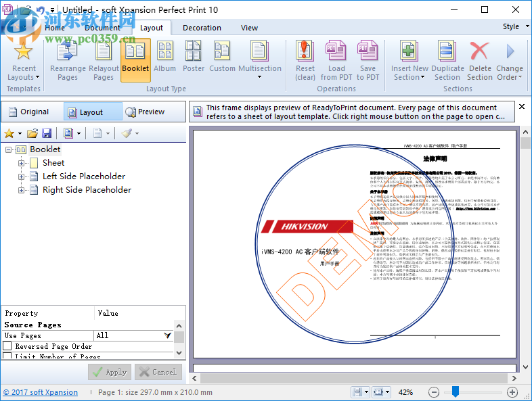Image resolution: width=532 pixels, height=401 pixels.
Task: Open favorites star dropdown arrow
Action: (x=20, y=133)
